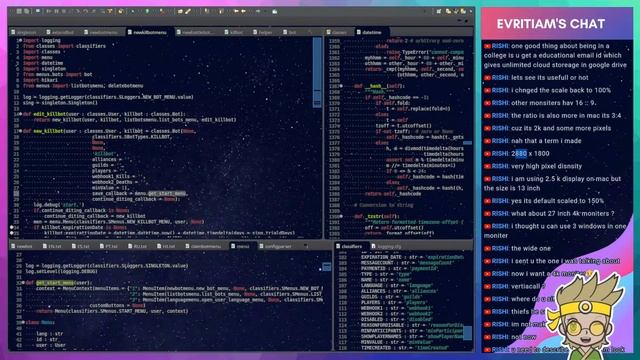Collapse the new_killbot function fold marker
This screenshot has width=640, height=360.
20,131
